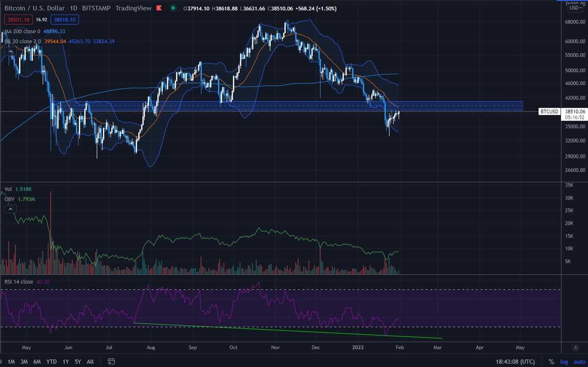
Task: Toggle percent scale mode
Action: coord(551,362)
